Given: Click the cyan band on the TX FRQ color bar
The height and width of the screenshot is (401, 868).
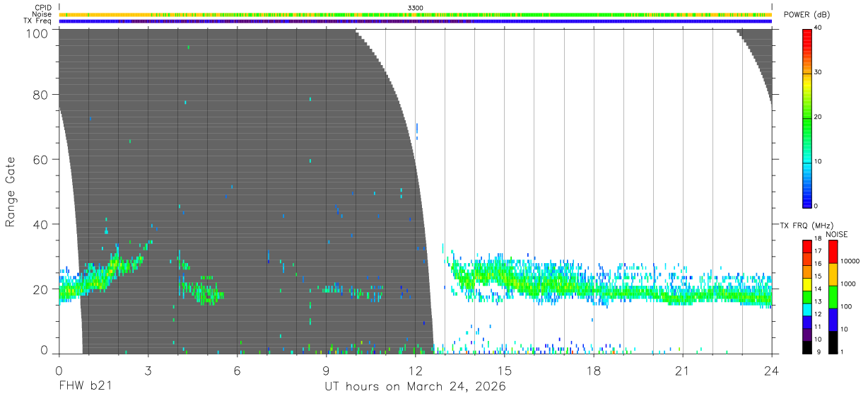Looking at the screenshot, I should (x=807, y=310).
